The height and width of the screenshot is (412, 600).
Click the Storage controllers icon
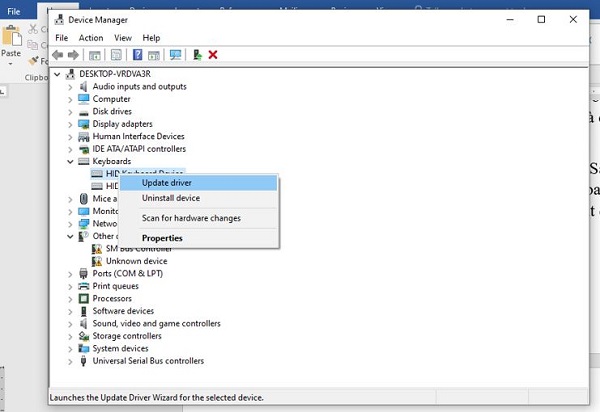coord(83,336)
